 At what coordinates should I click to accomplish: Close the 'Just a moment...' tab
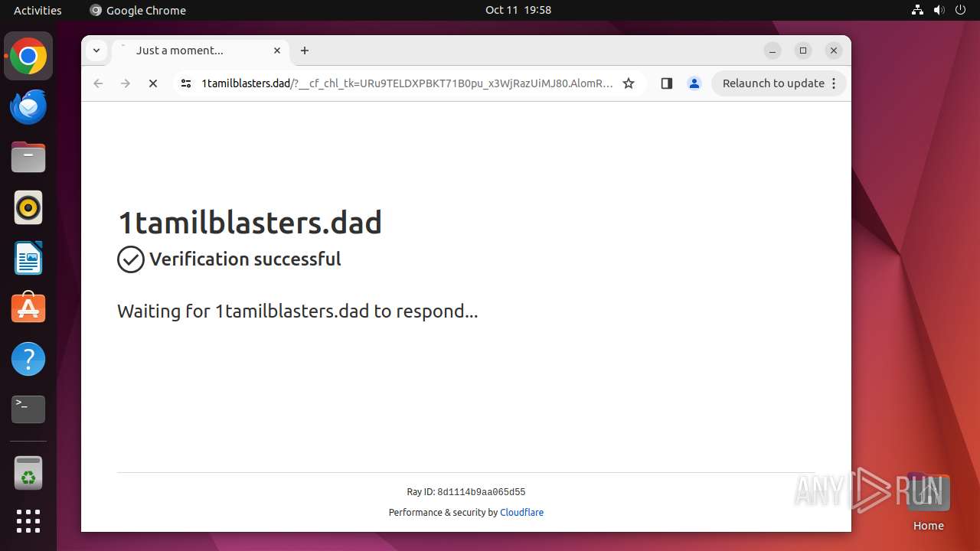[x=277, y=51]
